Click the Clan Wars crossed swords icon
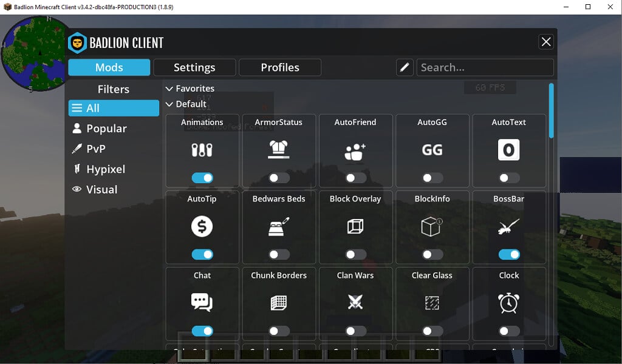The image size is (622, 364). (355, 302)
